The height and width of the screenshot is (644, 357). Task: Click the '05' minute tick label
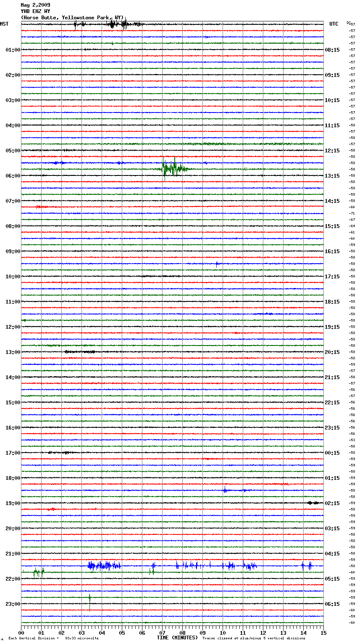point(122,633)
